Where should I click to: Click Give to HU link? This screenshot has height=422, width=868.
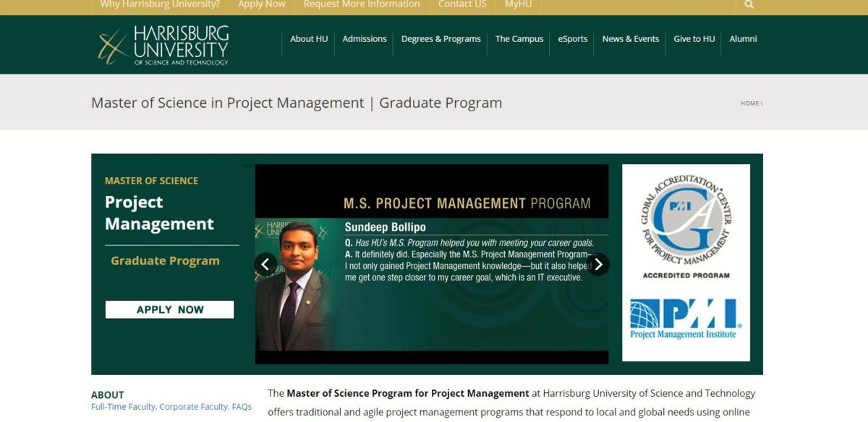(694, 39)
